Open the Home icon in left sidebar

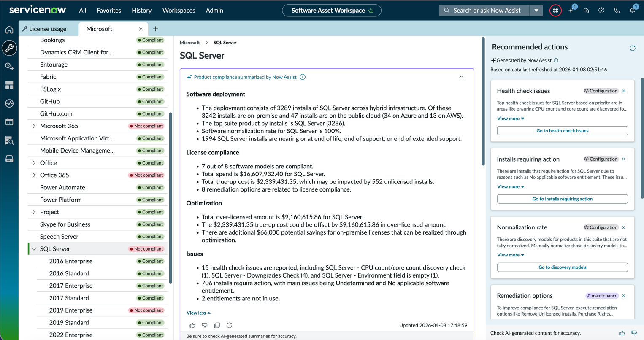[x=9, y=30]
